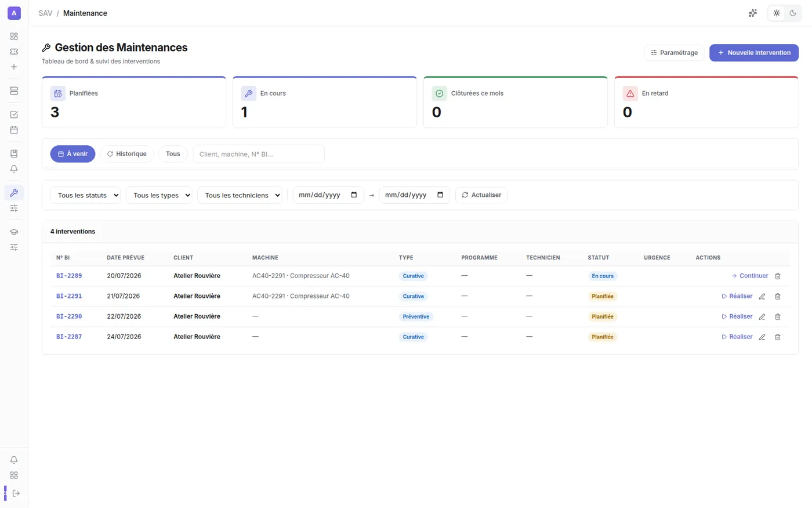The height and width of the screenshot is (508, 812).
Task: Open the grid icon above the logout icon
Action: coord(14,475)
